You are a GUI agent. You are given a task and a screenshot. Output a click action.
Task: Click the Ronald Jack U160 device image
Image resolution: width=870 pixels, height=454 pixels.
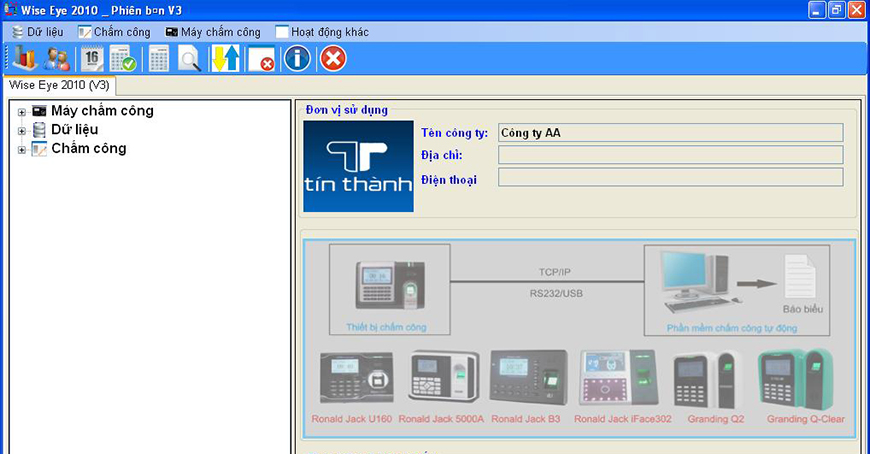coord(356,377)
